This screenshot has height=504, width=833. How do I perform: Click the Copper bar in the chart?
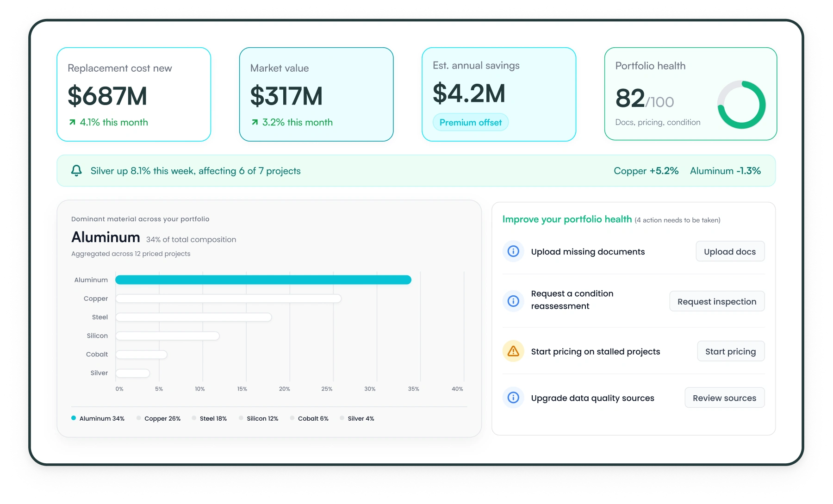click(229, 299)
